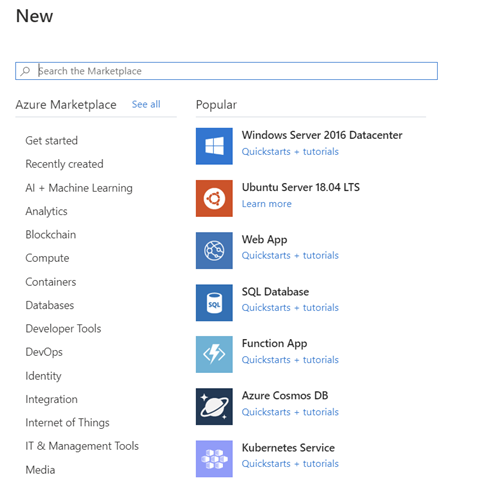The height and width of the screenshot is (481, 485).
Task: Select the Azure Cosmos DB planet icon
Action: click(x=214, y=407)
